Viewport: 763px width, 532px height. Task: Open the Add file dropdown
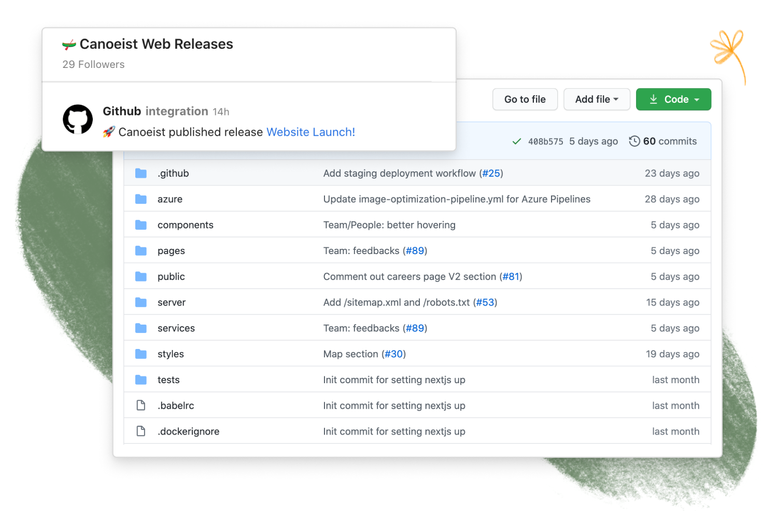[597, 100]
